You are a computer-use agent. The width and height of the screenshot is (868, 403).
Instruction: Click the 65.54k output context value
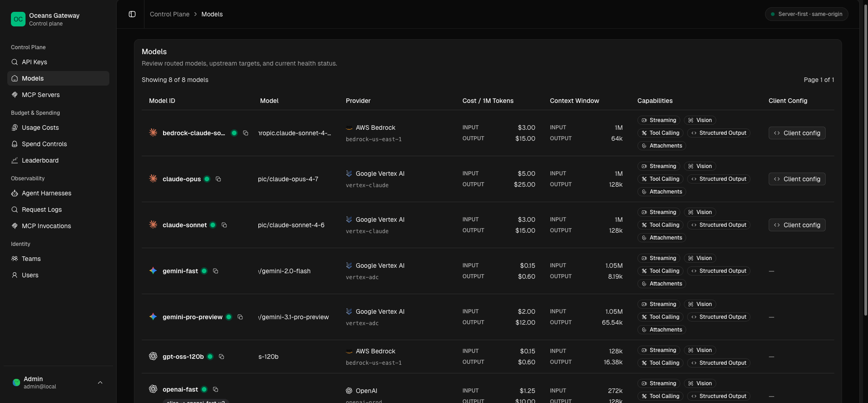click(612, 322)
